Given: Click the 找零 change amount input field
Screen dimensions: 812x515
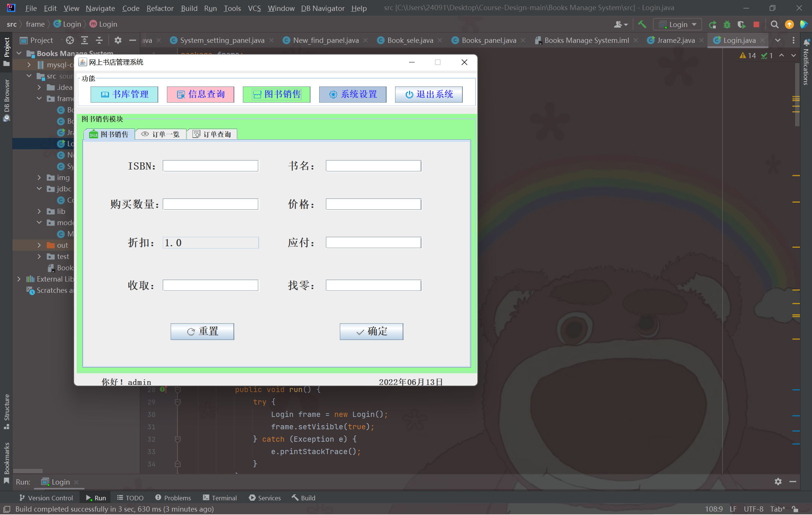Looking at the screenshot, I should tap(373, 285).
